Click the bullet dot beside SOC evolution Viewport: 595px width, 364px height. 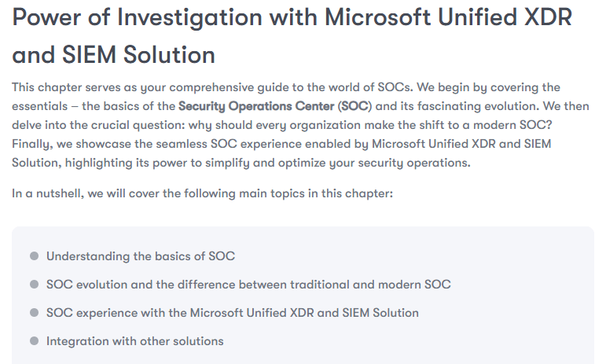pos(34,285)
